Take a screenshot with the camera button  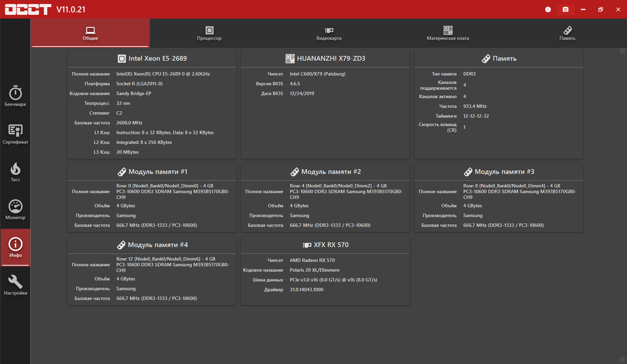coord(566,9)
